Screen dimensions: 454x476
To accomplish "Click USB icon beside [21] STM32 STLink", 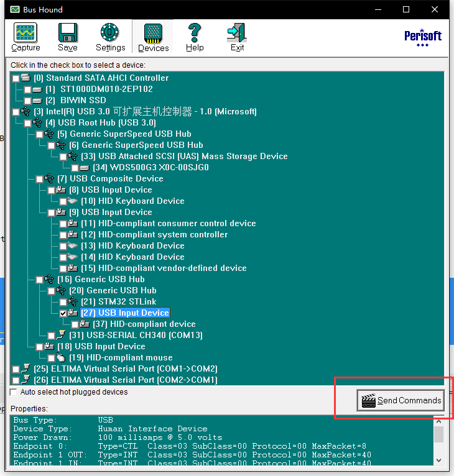I will pyautogui.click(x=73, y=301).
